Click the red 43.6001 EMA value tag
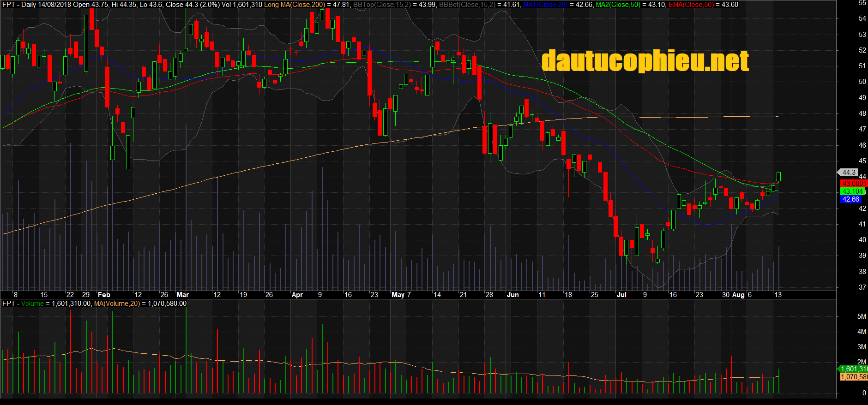 [x=853, y=184]
